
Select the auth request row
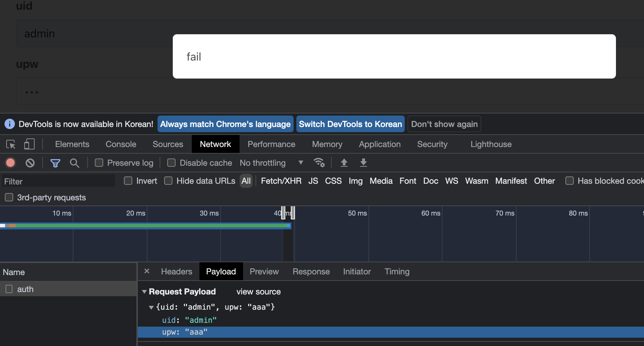point(69,289)
